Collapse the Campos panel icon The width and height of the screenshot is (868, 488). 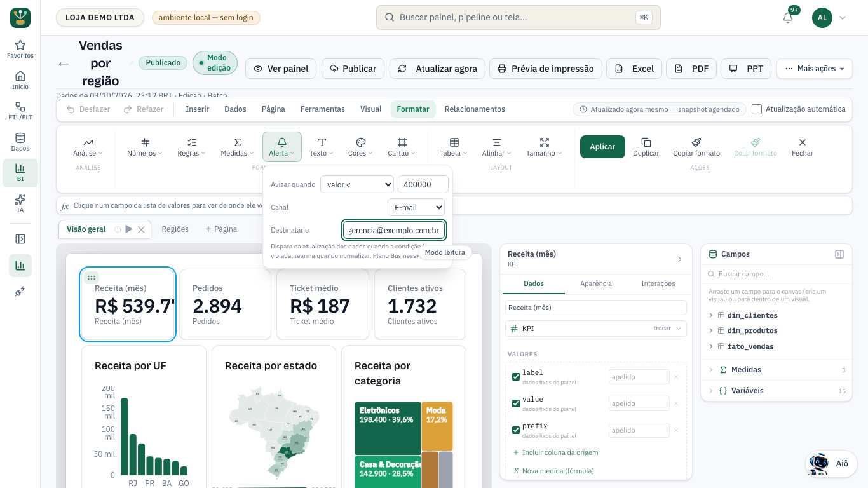[x=839, y=254]
